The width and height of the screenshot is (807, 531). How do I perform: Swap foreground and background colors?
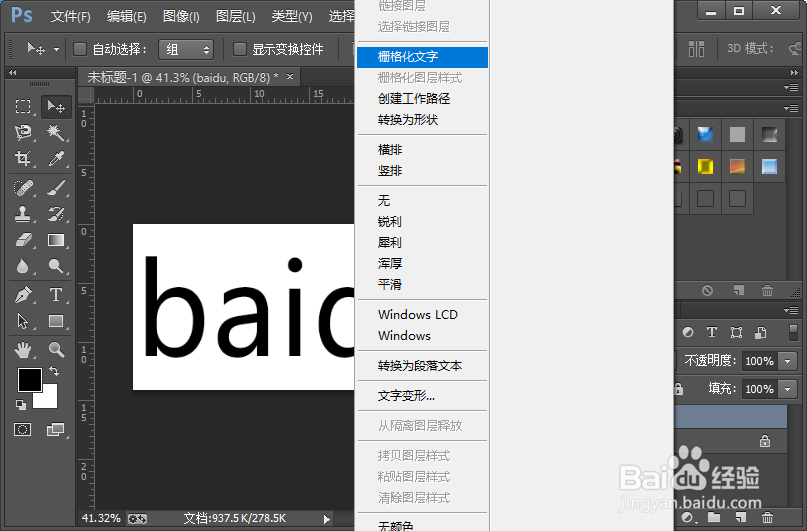pos(54,370)
